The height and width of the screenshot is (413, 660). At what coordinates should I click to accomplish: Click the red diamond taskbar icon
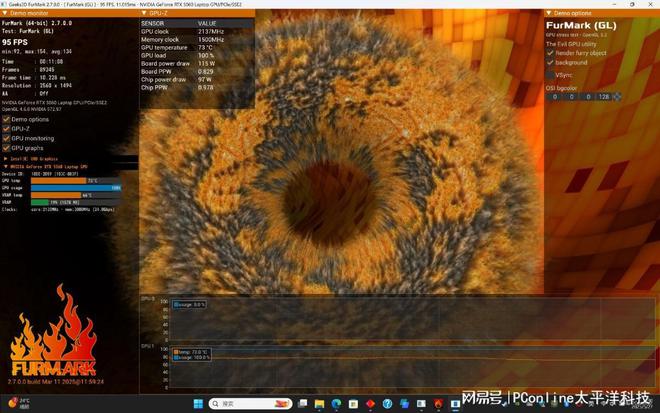point(370,404)
